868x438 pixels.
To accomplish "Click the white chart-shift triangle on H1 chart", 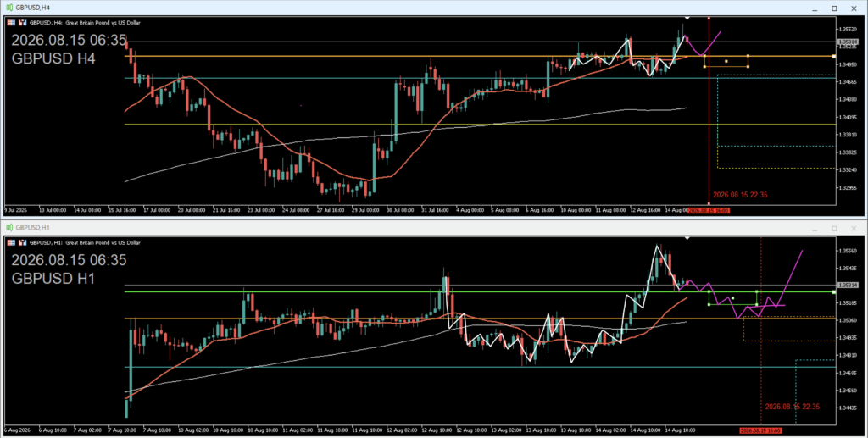I will coord(687,238).
